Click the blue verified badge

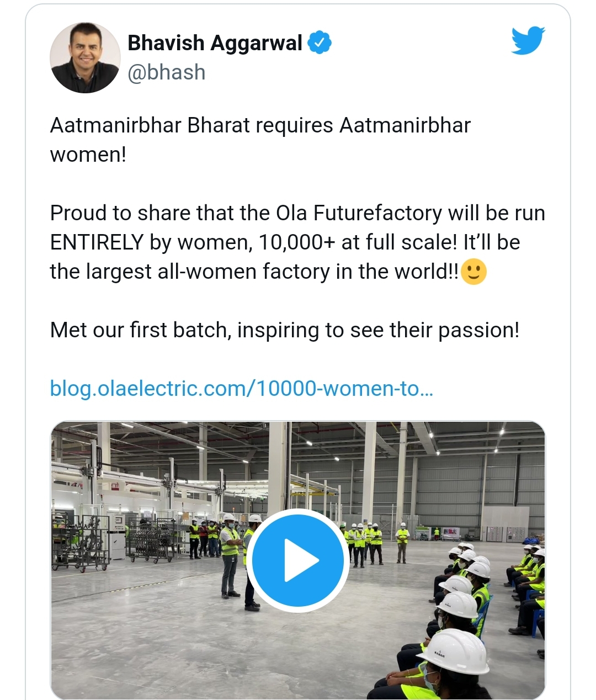[x=320, y=43]
